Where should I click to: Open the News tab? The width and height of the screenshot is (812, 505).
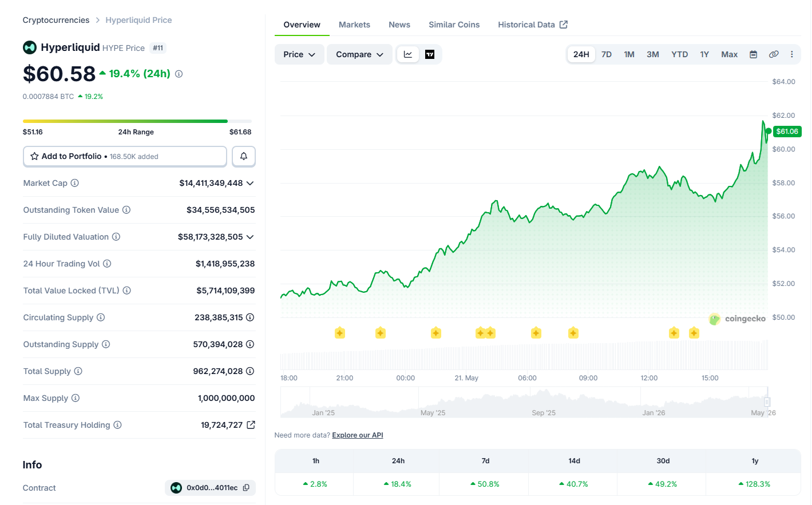[399, 25]
